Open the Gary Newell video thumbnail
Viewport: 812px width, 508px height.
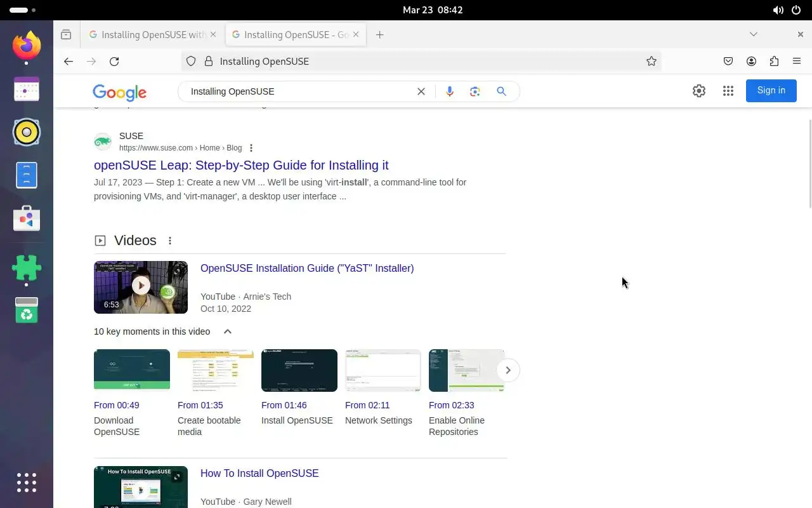pos(141,487)
